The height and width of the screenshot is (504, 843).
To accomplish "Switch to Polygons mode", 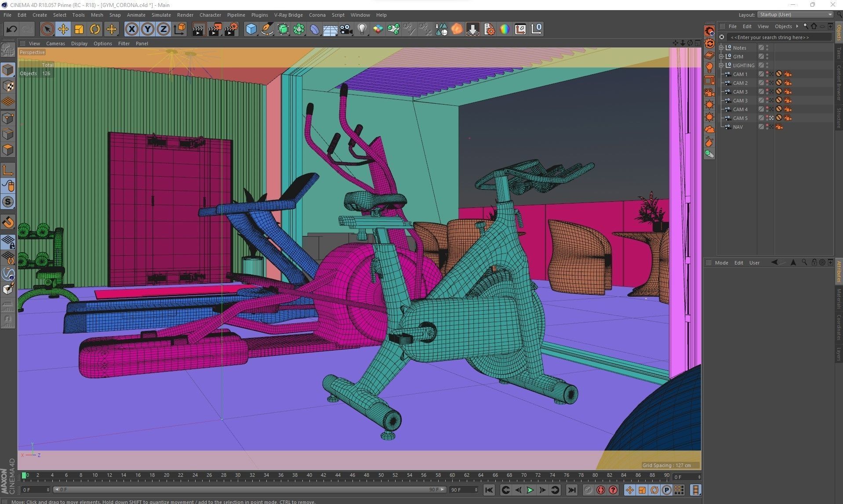I will [x=8, y=150].
